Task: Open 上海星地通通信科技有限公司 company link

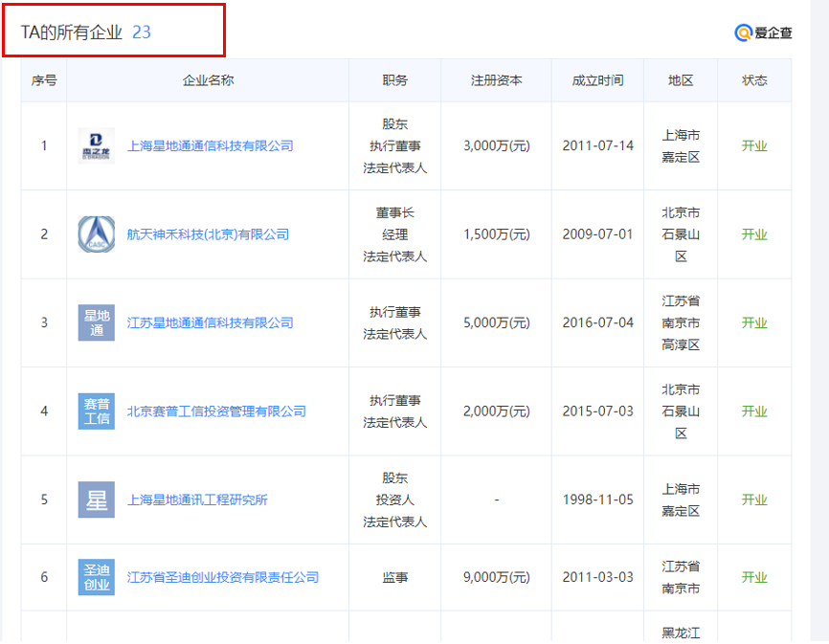Action: click(210, 145)
